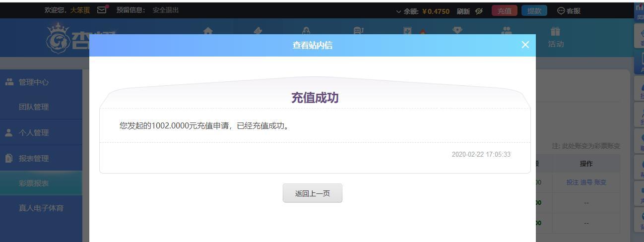644x242 pixels.
Task: Open 团队管理 in the sidebar
Action: (34, 107)
